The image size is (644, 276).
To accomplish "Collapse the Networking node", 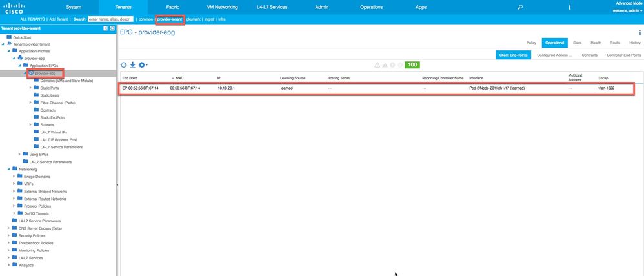I will click(x=8, y=169).
